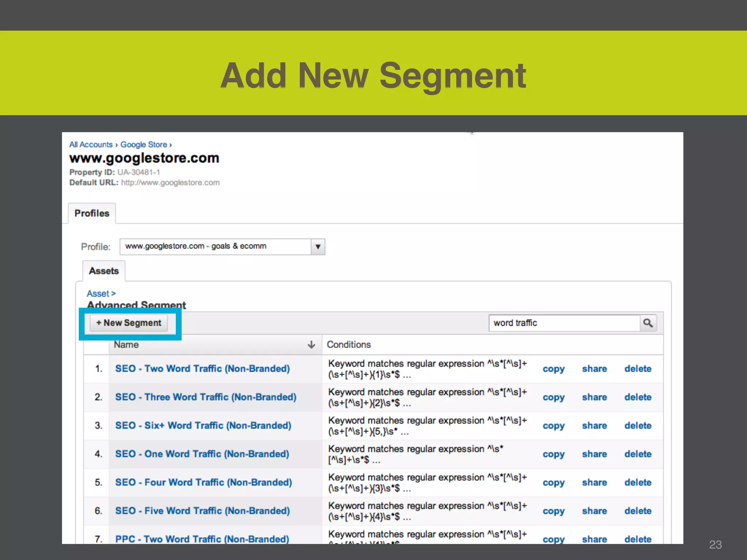This screenshot has height=560, width=747.
Task: Click the Conditions column header
Action: 349,345
